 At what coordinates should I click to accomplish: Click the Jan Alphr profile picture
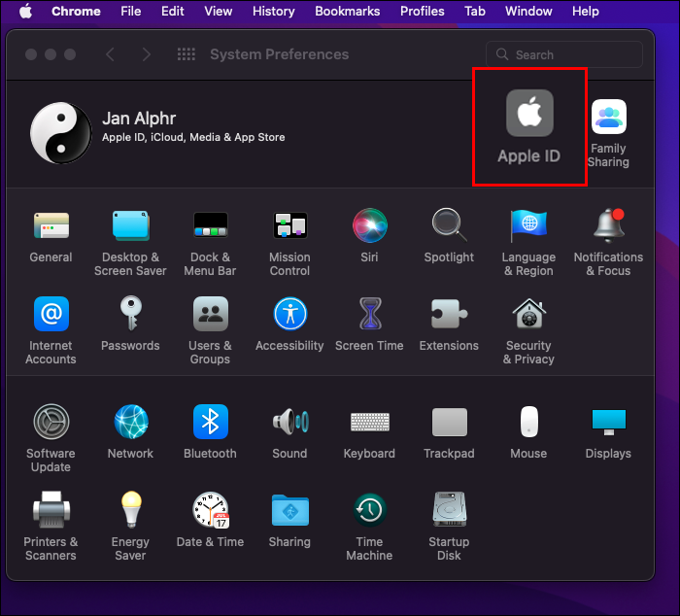pyautogui.click(x=60, y=133)
